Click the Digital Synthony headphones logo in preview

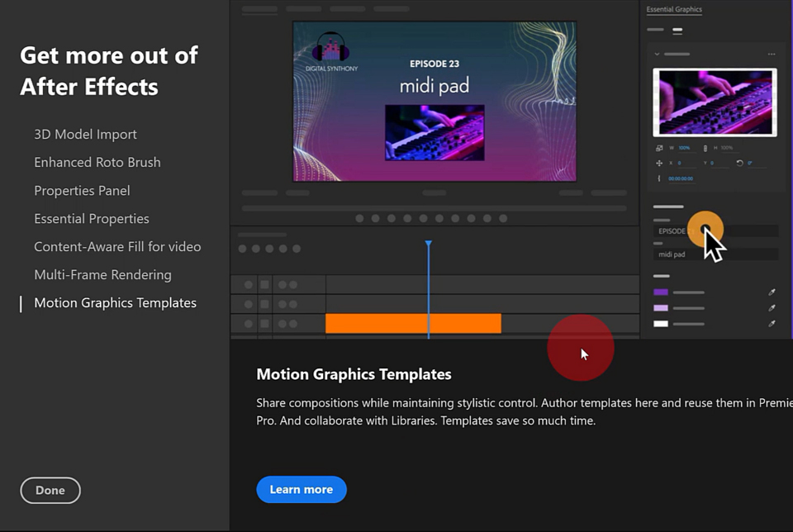pos(331,48)
